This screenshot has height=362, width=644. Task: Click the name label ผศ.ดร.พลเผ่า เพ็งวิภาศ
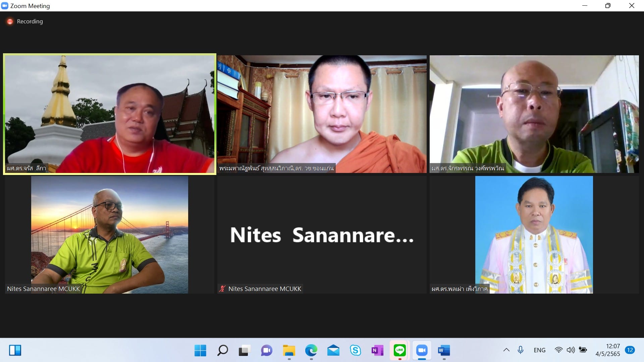[x=460, y=289]
